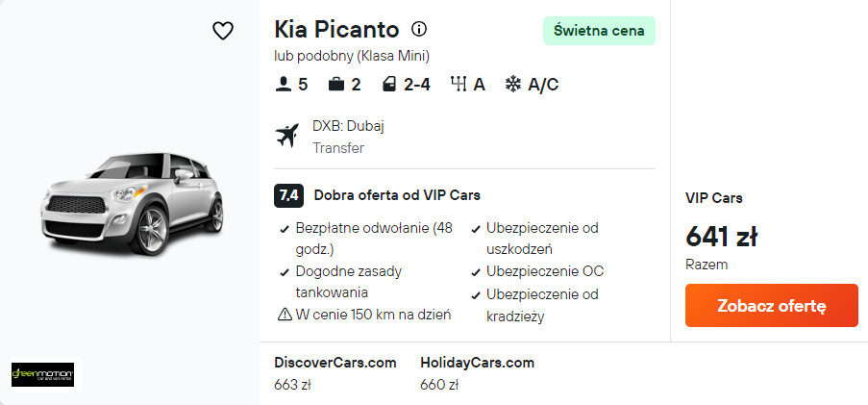Click the airplane icon beside DXB: Dubaj
This screenshot has width=868, height=405.
click(286, 136)
